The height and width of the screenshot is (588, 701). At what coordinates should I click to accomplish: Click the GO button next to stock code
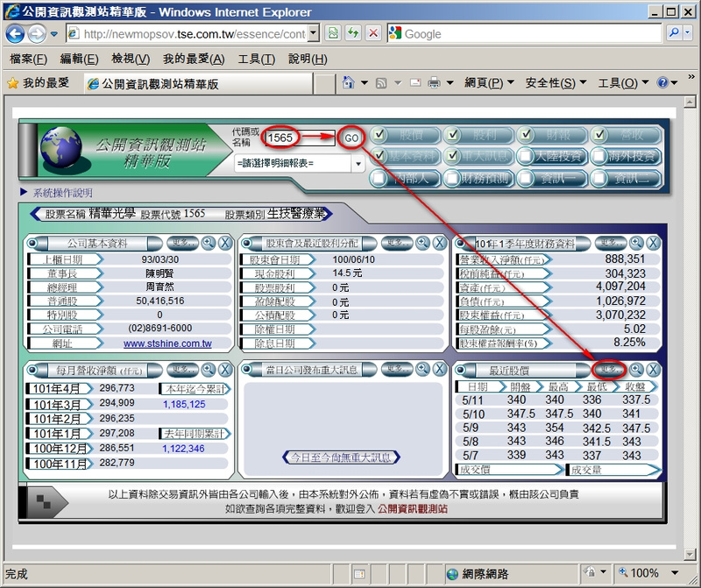pos(351,138)
